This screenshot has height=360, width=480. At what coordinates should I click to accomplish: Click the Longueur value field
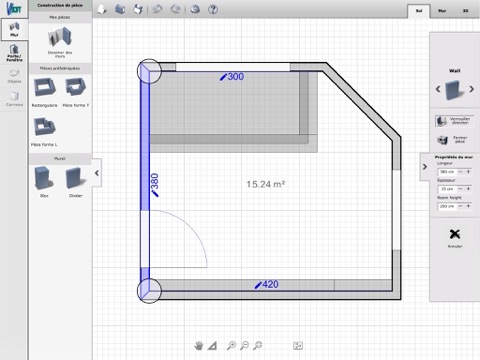click(447, 172)
